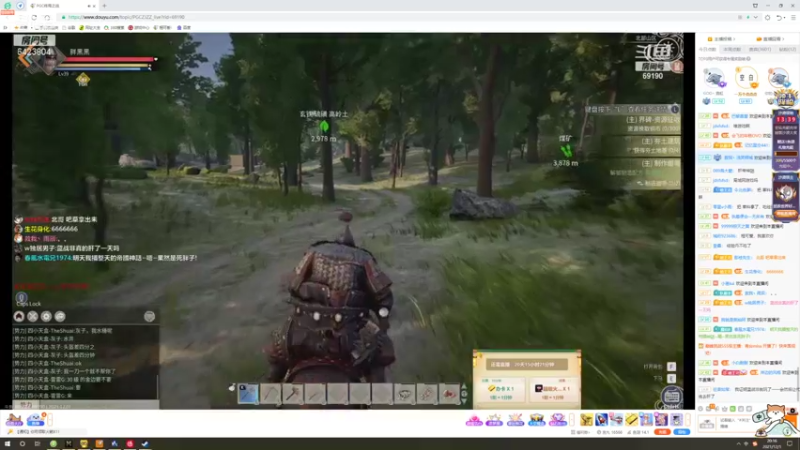
Task: Send the airplane gift in the gift bar
Action: (x=616, y=419)
